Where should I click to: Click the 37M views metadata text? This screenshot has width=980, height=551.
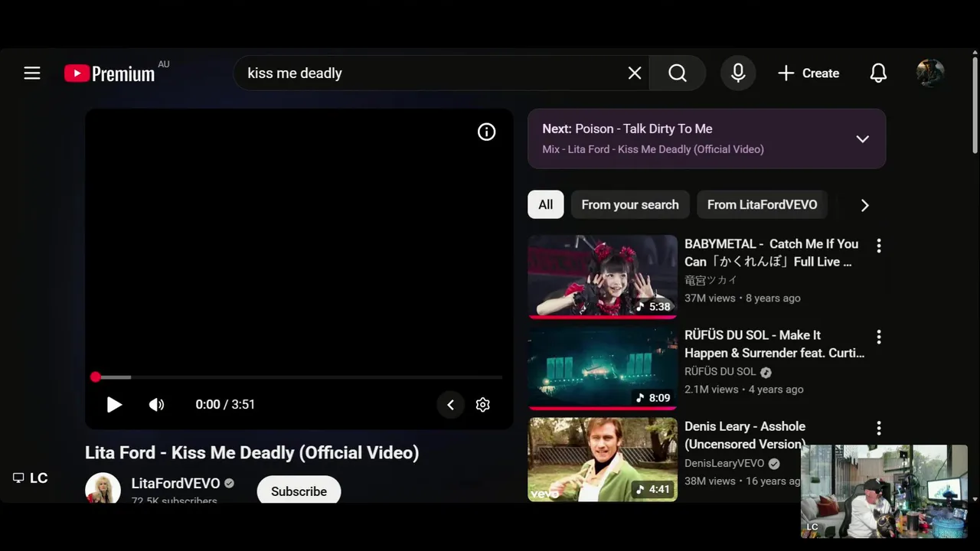coord(710,298)
